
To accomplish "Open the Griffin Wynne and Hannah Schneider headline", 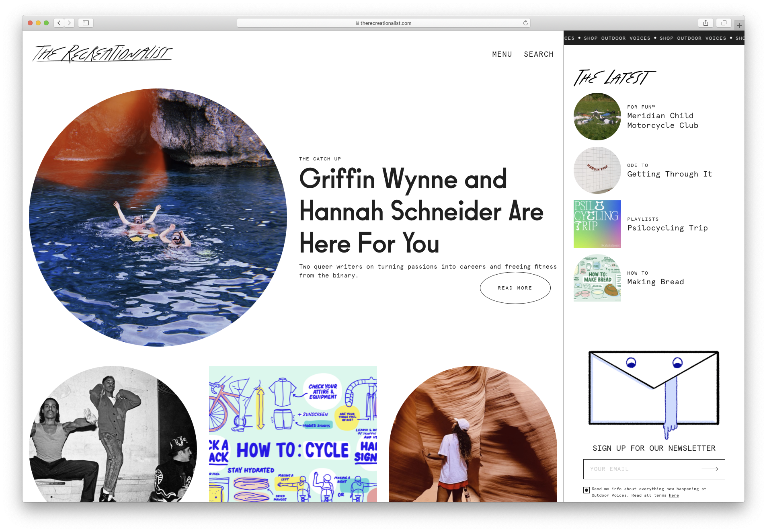I will pos(421,211).
